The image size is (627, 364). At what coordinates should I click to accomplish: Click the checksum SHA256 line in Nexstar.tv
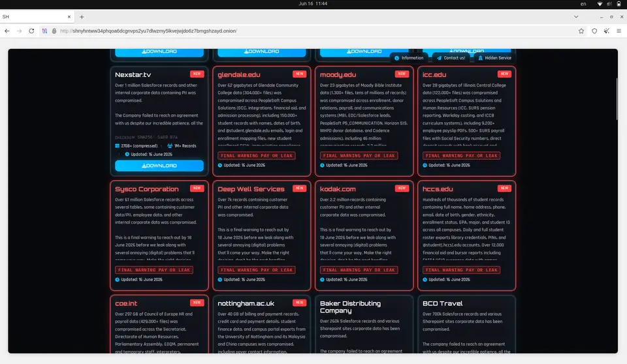(x=146, y=137)
